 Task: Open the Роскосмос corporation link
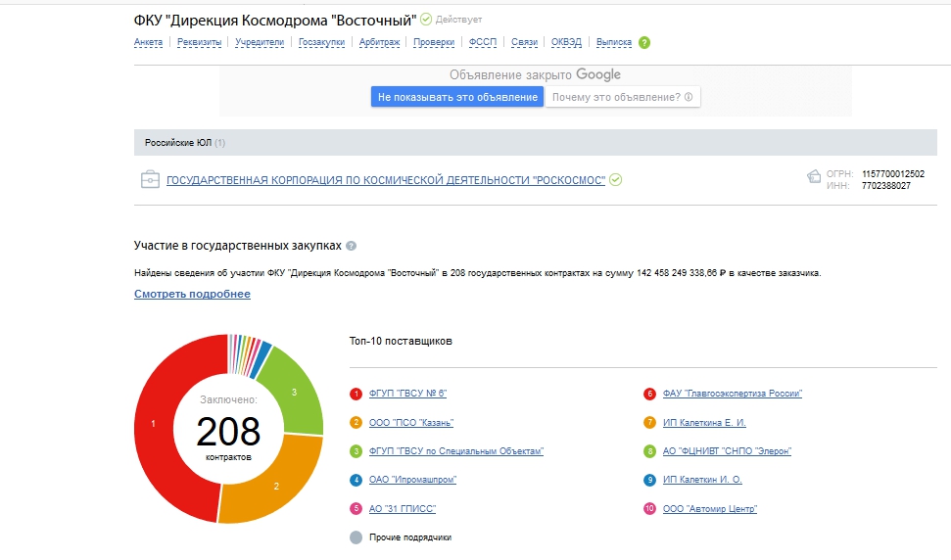(386, 180)
